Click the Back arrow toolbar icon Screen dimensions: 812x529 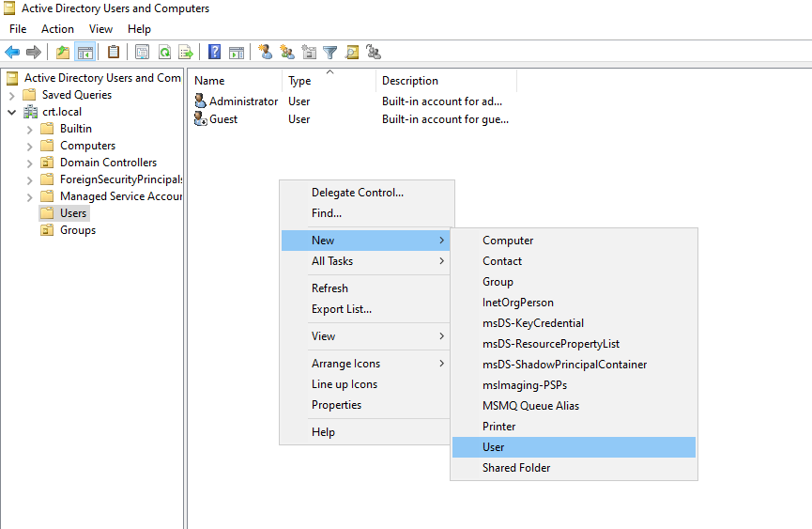[12, 52]
